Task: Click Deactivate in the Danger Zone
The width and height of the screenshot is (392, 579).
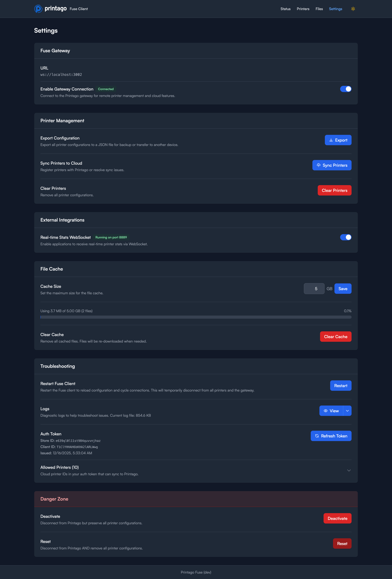Action: tap(337, 518)
